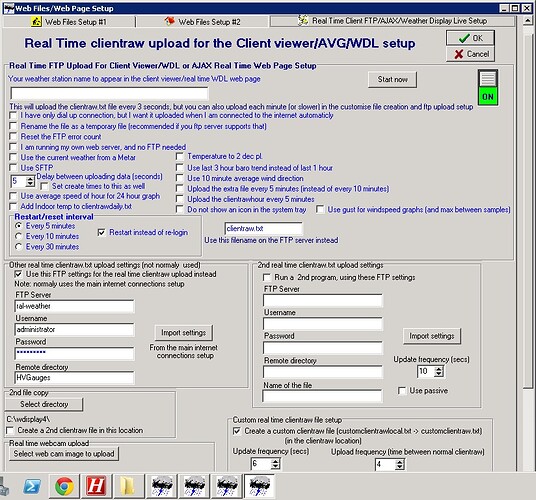The image size is (536, 500).
Task: Decrease custom clientraw update frequency
Action: (276, 467)
